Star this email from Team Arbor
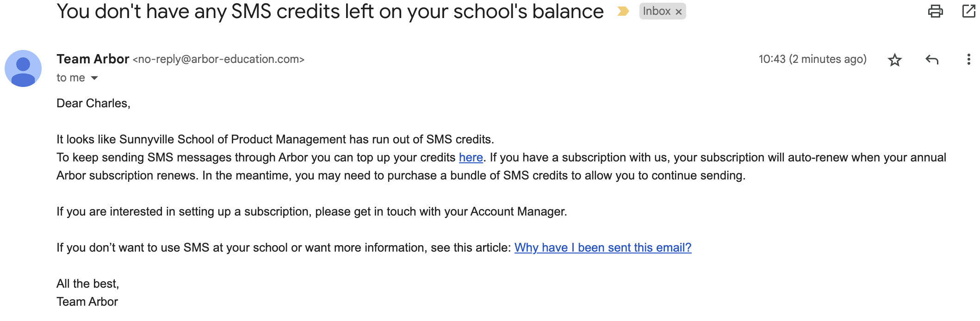 click(895, 60)
